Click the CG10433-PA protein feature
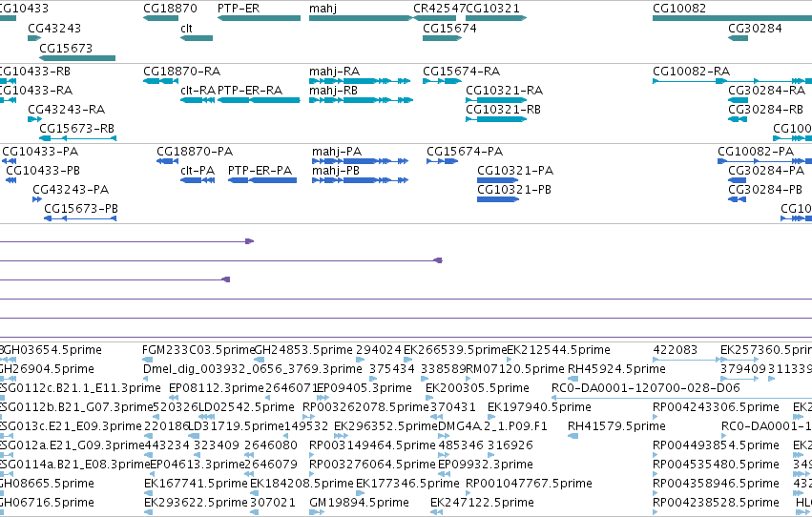 coord(9,161)
